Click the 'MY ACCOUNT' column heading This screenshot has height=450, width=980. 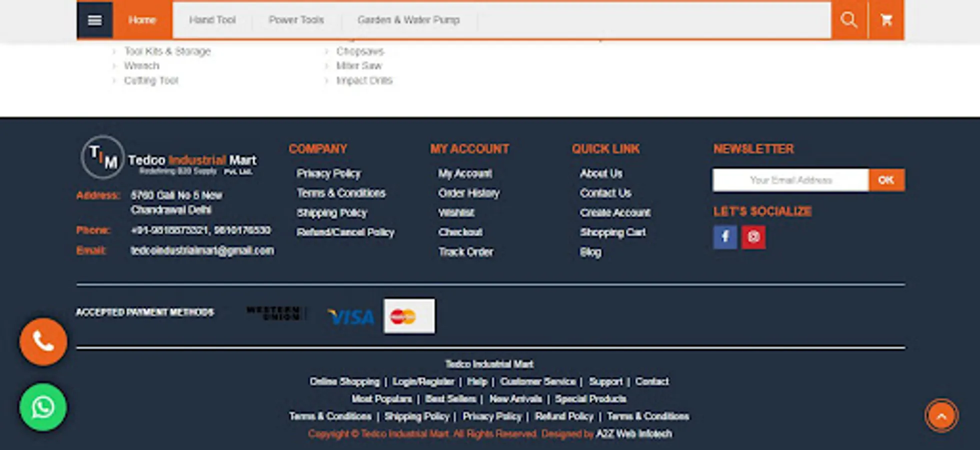pyautogui.click(x=470, y=149)
